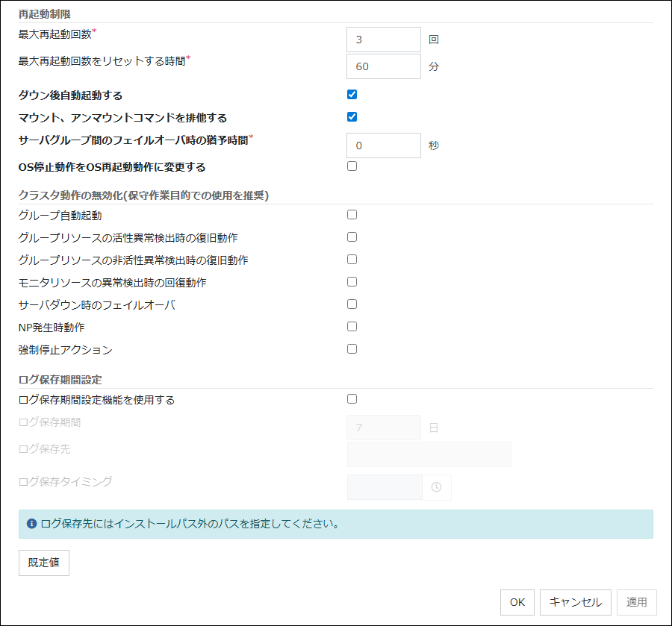The width and height of the screenshot is (672, 626).
Task: Edit the サーバグループ間のフェイルオーバ時の猶予時間 field
Action: pyautogui.click(x=383, y=145)
